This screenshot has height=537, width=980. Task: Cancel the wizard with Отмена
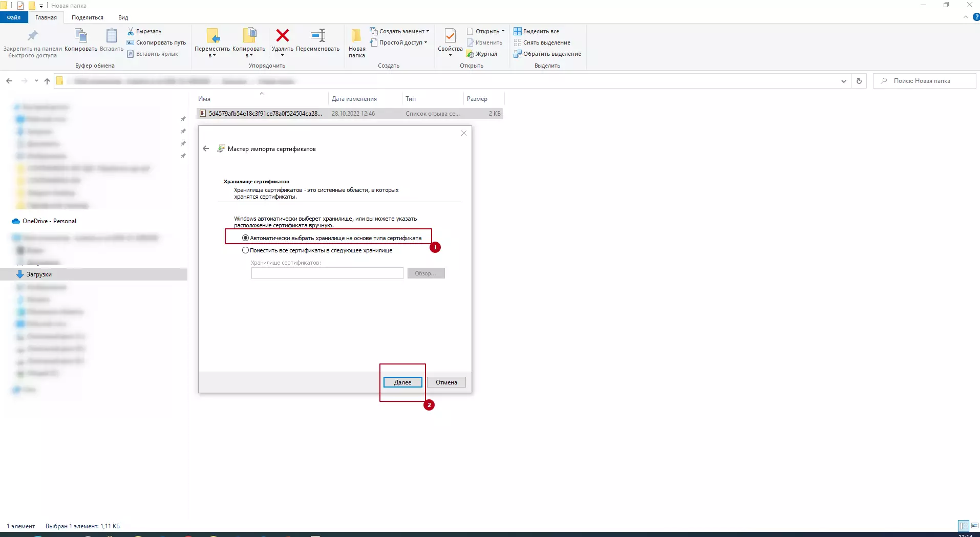(x=446, y=382)
